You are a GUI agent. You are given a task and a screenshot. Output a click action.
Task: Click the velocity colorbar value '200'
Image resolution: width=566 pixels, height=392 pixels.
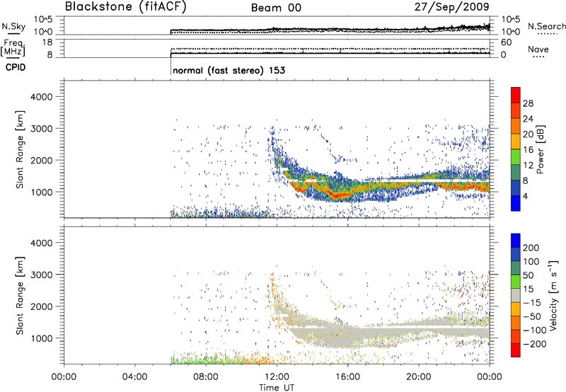pos(531,248)
